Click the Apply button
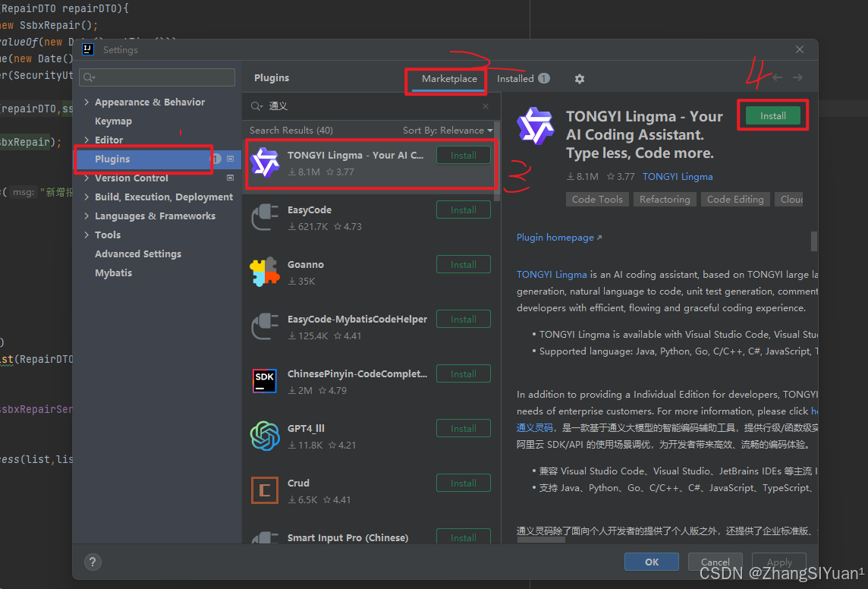Screen dimensions: 868x589 tap(779, 562)
